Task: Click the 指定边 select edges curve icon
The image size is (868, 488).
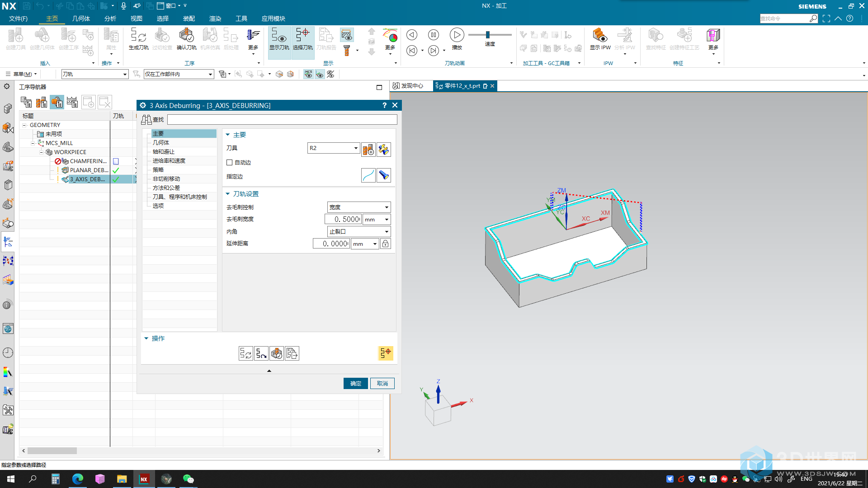Action: click(368, 175)
